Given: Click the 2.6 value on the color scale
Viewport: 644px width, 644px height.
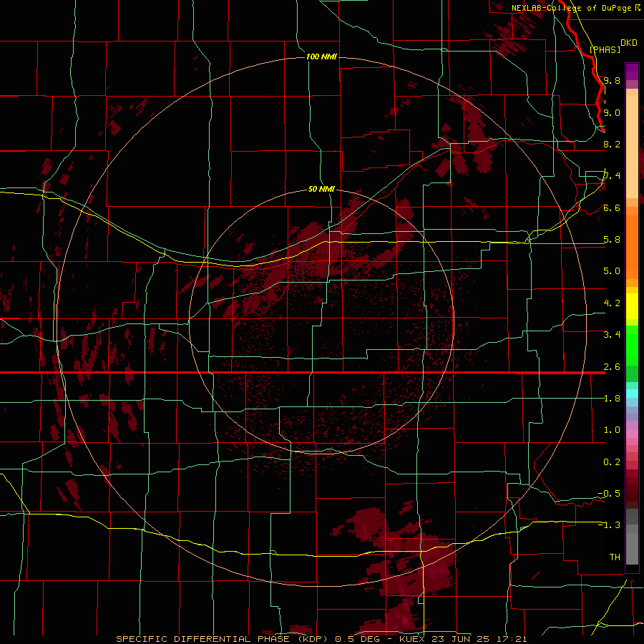Looking at the screenshot, I should tap(612, 366).
